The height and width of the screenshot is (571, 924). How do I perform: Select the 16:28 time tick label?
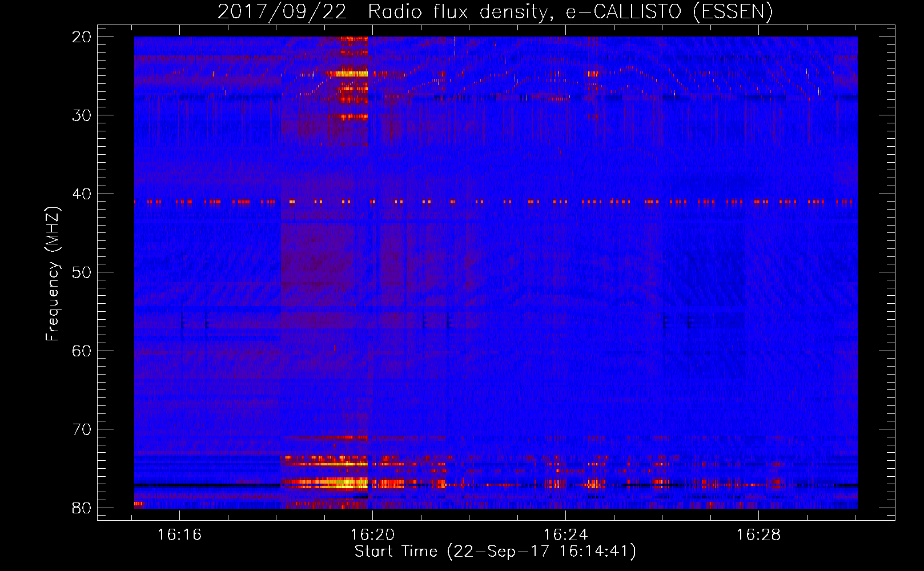click(x=758, y=535)
